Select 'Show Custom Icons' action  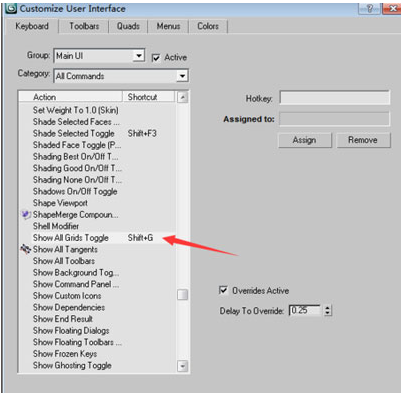(x=67, y=296)
